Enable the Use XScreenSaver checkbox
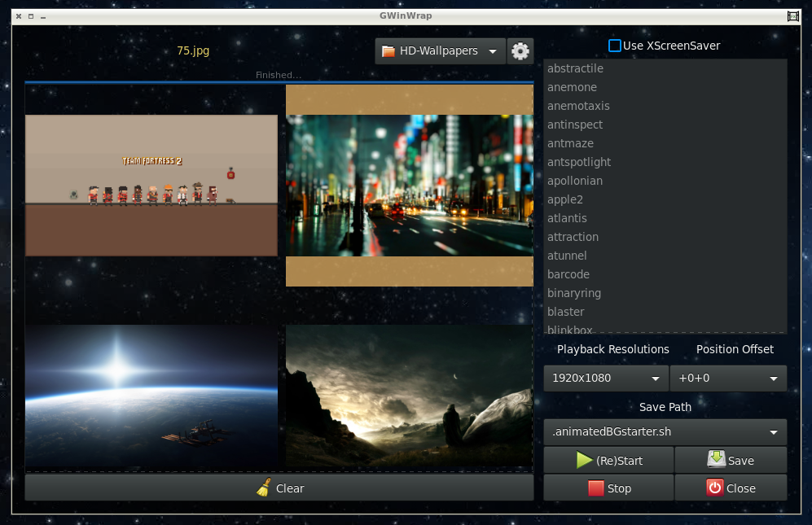Viewport: 812px width, 525px height. 614,46
